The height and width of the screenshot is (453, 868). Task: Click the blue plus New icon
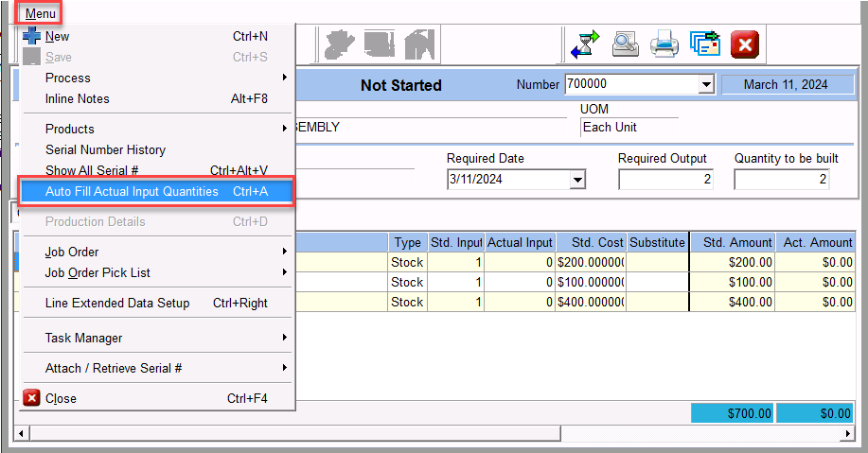click(x=31, y=37)
